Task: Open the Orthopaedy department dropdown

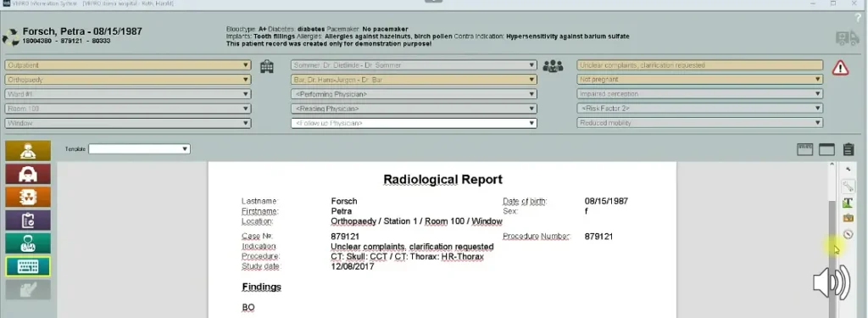Action: tap(128, 80)
